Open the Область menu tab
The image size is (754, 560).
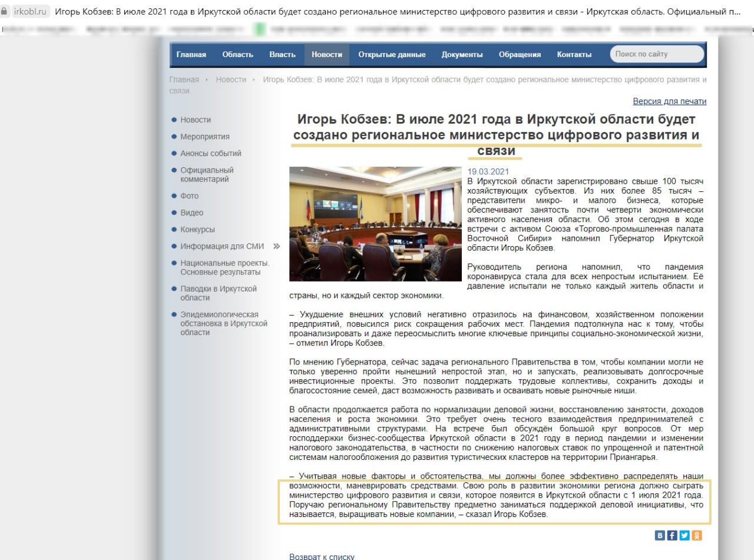click(x=237, y=54)
